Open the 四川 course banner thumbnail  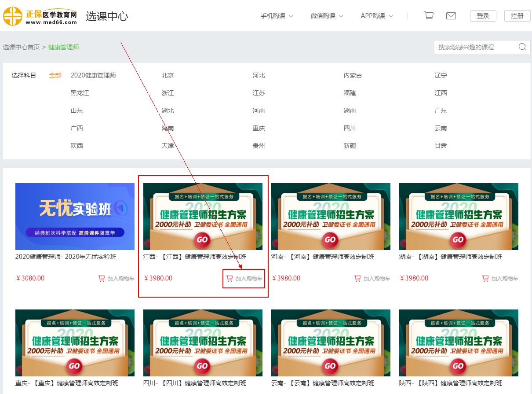click(203, 343)
